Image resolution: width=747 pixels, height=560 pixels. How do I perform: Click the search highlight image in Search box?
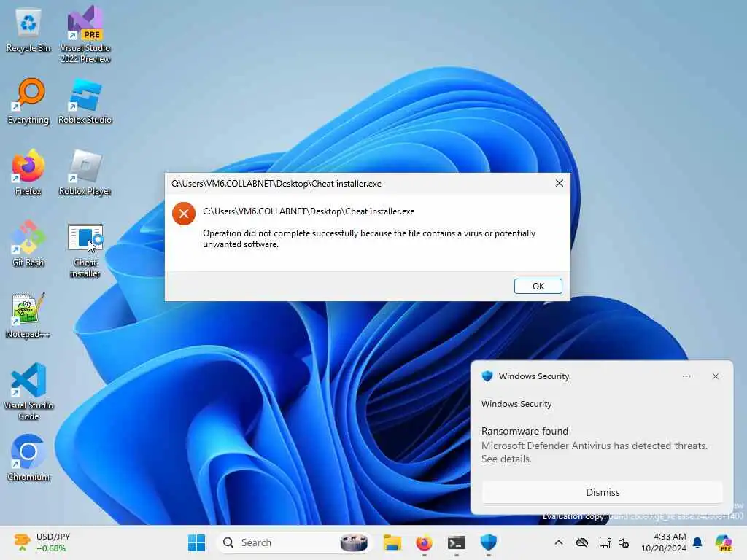coord(354,542)
